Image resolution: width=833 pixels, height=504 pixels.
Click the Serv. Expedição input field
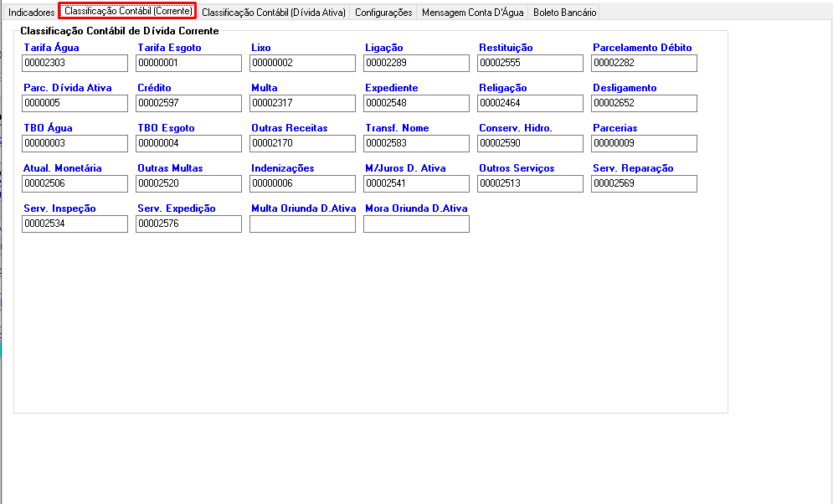(x=188, y=224)
